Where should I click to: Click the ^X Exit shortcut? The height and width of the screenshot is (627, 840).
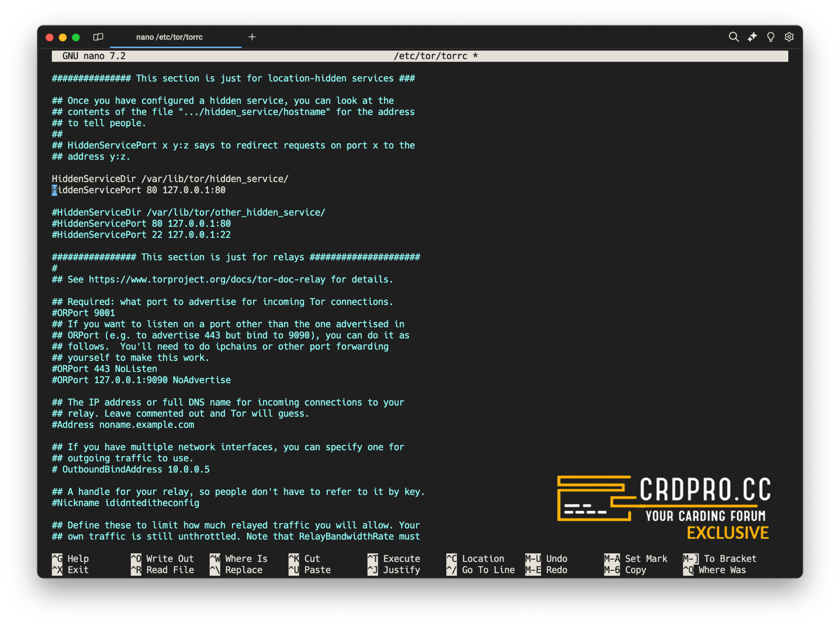[71, 570]
